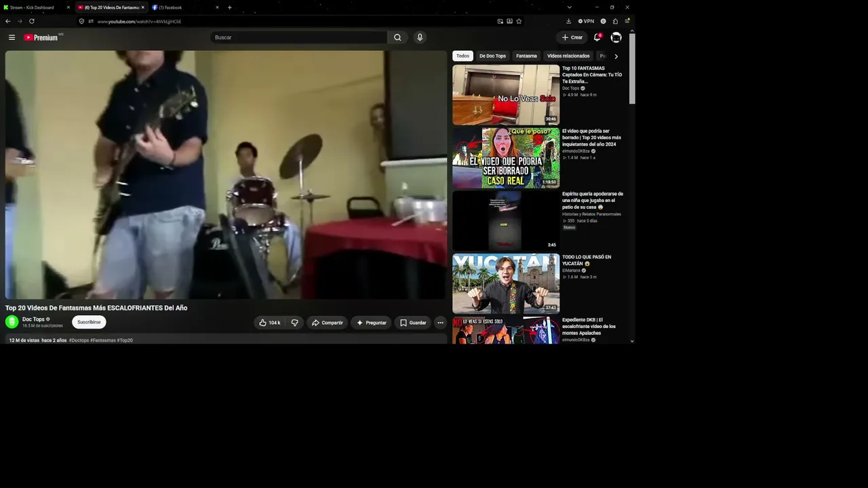Click '12 M de vistas' description text
The height and width of the screenshot is (488, 868).
click(24, 340)
